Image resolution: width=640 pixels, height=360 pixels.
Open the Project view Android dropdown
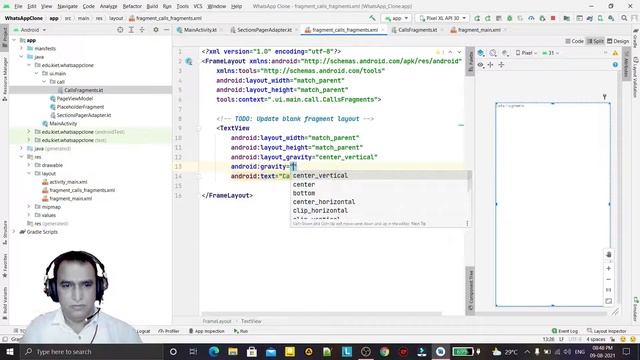(30, 30)
